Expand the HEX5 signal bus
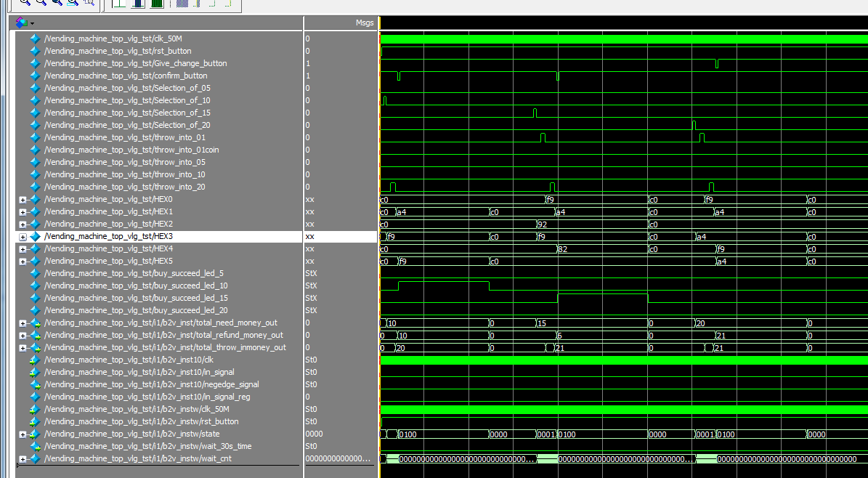This screenshot has height=478, width=868. click(x=23, y=262)
